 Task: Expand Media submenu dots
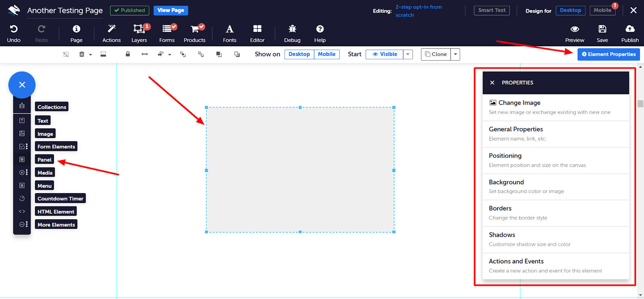point(27,172)
